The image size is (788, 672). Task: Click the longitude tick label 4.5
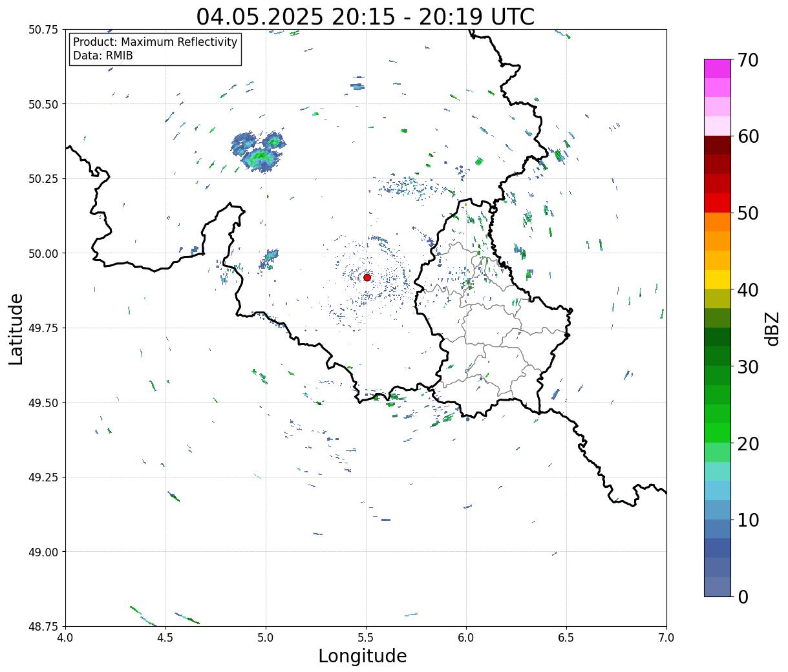point(165,638)
